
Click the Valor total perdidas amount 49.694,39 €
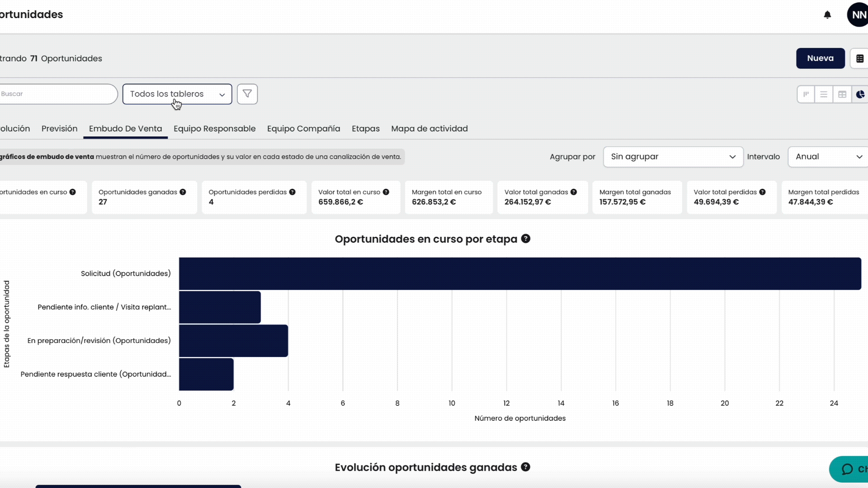click(x=716, y=202)
